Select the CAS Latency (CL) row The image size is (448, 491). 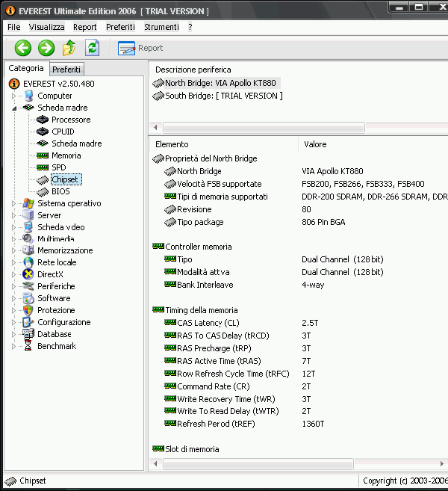(208, 323)
